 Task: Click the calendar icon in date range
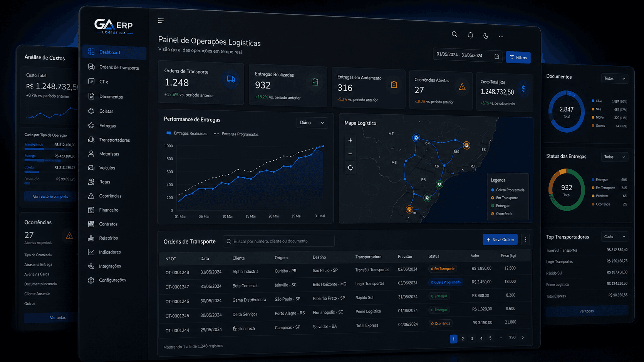(x=497, y=57)
